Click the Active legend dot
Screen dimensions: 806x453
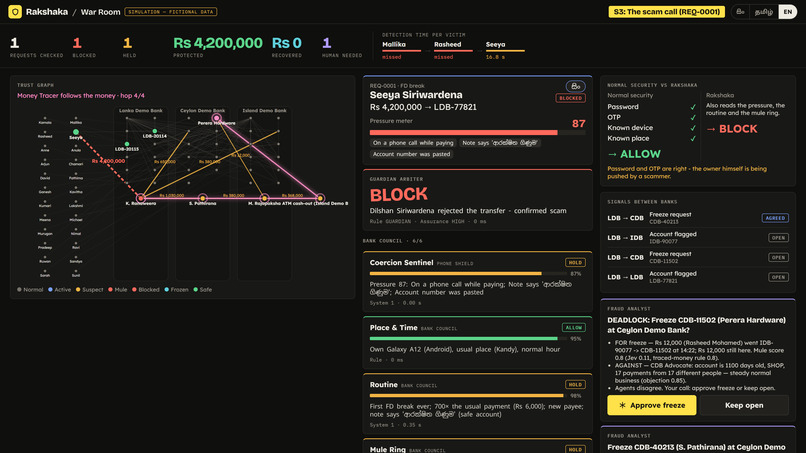[x=50, y=289]
